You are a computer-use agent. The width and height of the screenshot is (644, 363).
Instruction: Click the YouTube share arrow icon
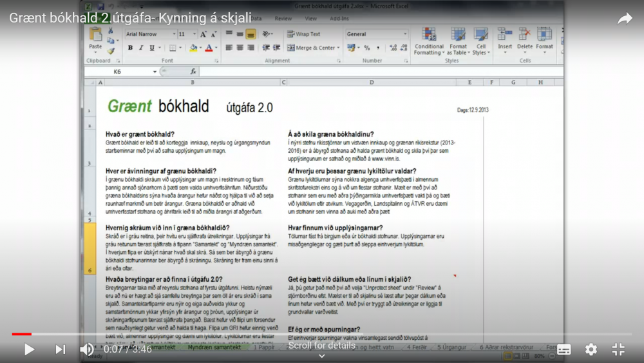pos(624,19)
